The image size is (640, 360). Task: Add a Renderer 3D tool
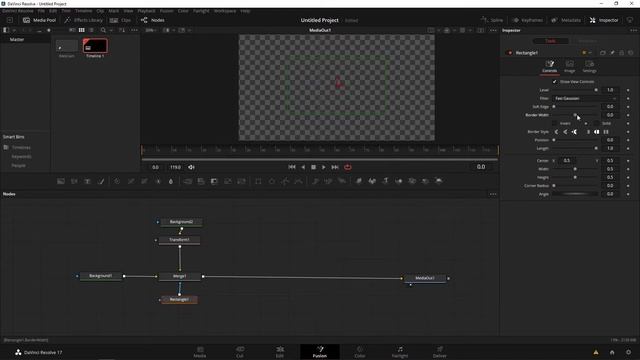[439, 181]
